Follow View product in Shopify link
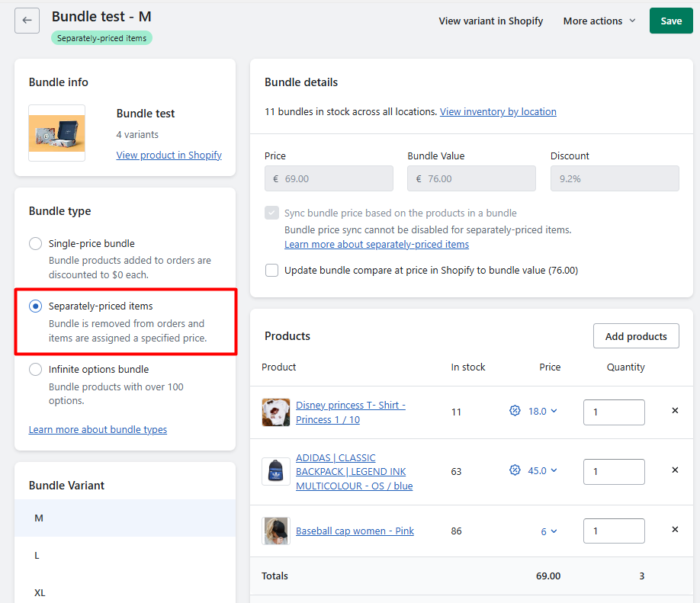Image resolution: width=700 pixels, height=603 pixels. tap(169, 155)
